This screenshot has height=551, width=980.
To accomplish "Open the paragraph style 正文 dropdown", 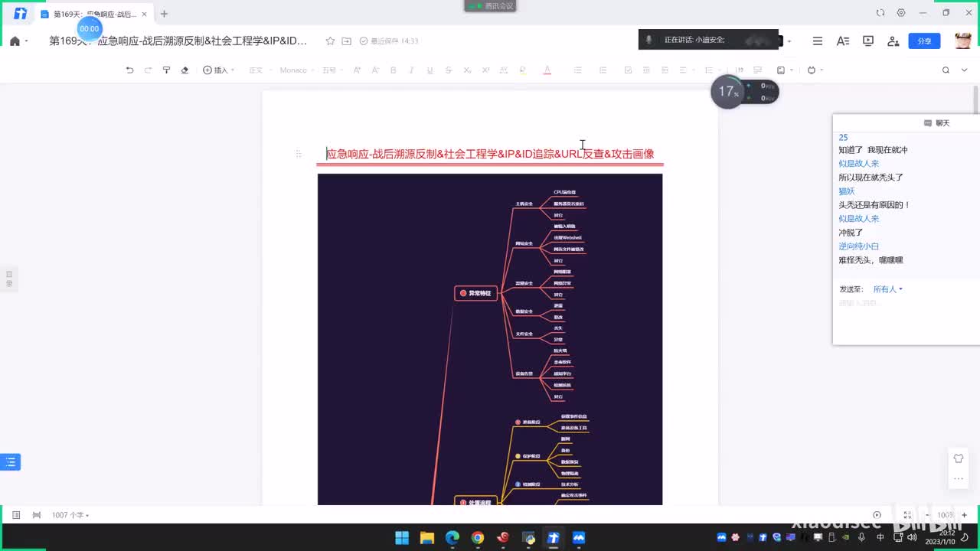I will 259,70.
